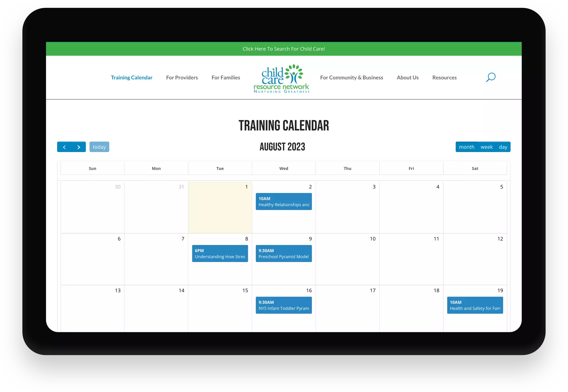
Task: Expand the For Community & Business menu
Action: pos(351,77)
